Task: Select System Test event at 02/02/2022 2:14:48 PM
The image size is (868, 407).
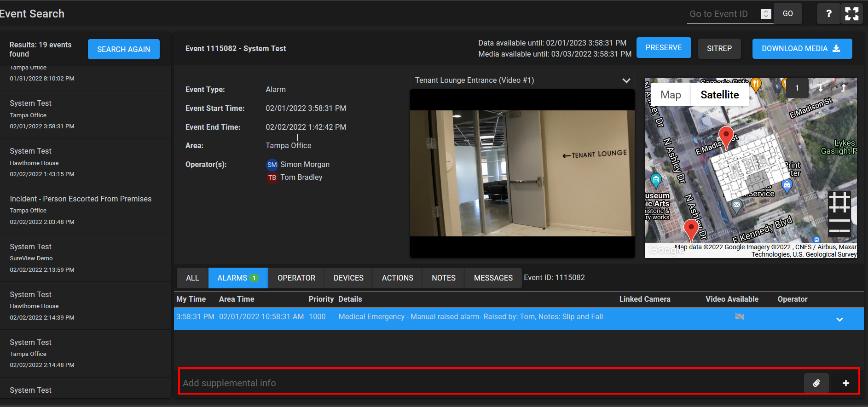Action: tap(85, 354)
